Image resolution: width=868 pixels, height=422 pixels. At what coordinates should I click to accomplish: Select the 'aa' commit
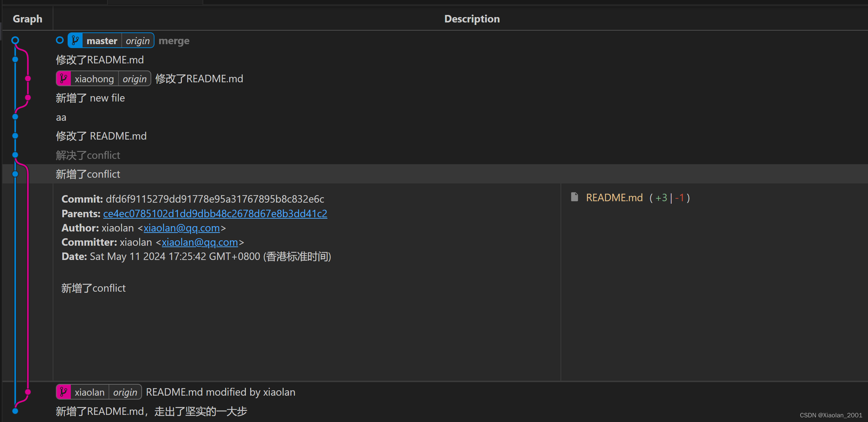coord(435,117)
